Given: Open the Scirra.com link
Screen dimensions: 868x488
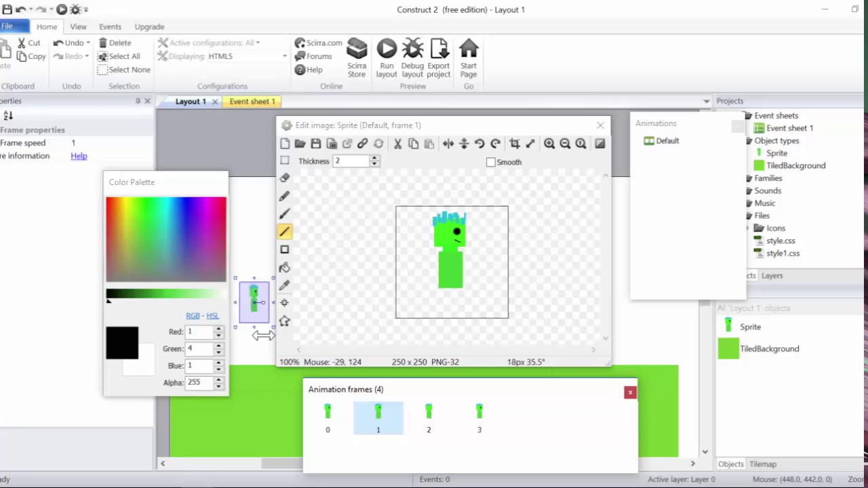Looking at the screenshot, I should [319, 43].
